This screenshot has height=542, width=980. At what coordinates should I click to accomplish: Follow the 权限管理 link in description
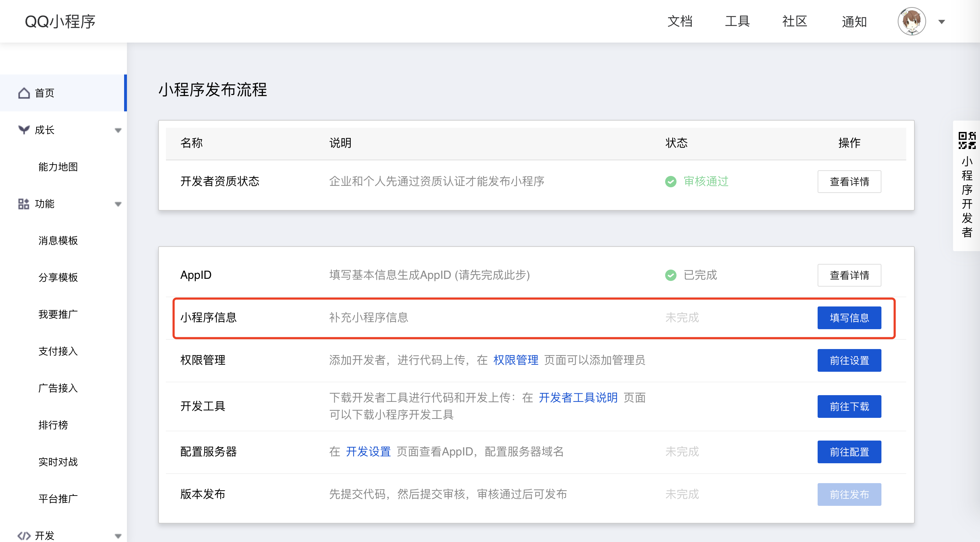pyautogui.click(x=516, y=360)
